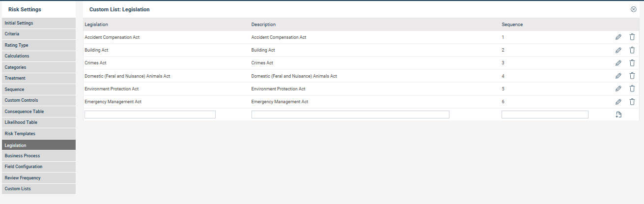Open the Consequence Table section
Image resolution: width=644 pixels, height=204 pixels.
[38, 112]
